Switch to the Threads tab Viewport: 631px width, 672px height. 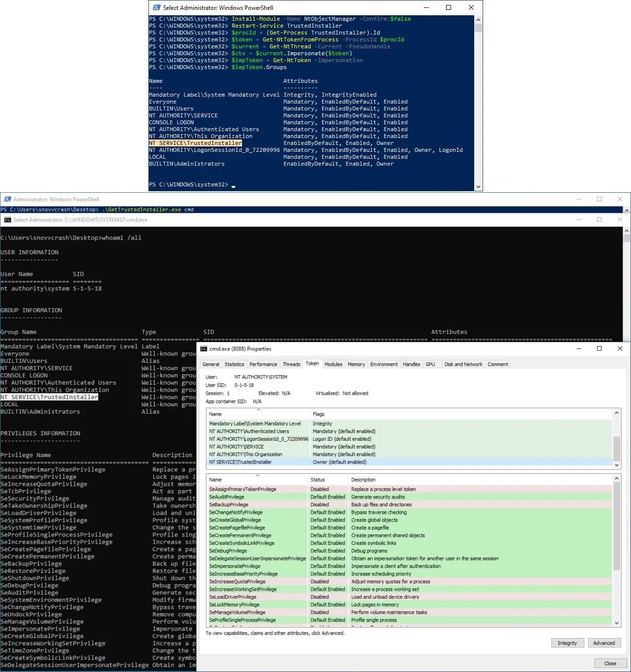click(291, 364)
